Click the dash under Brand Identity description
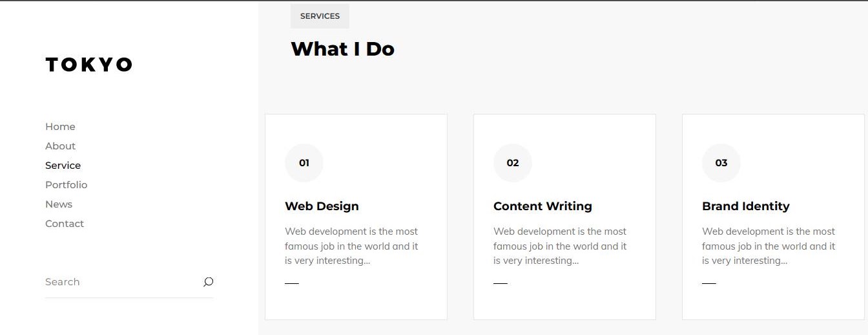Viewport: 868px width, 335px height. (x=709, y=283)
